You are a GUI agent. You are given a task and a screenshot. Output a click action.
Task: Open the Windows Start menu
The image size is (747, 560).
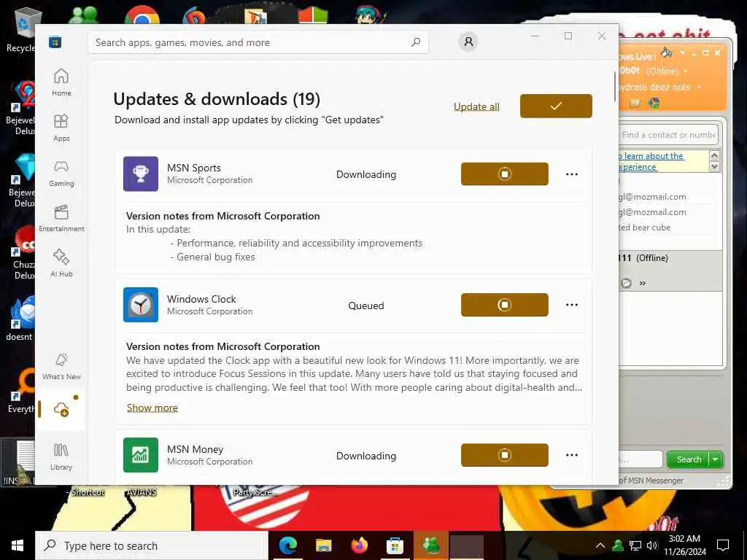(x=18, y=545)
